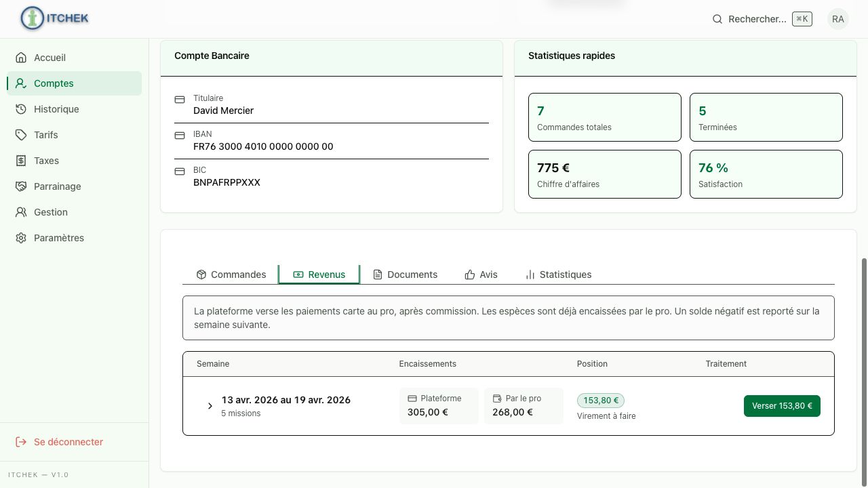The height and width of the screenshot is (488, 868).
Task: Click the 5 Terminées card
Action: click(x=766, y=117)
